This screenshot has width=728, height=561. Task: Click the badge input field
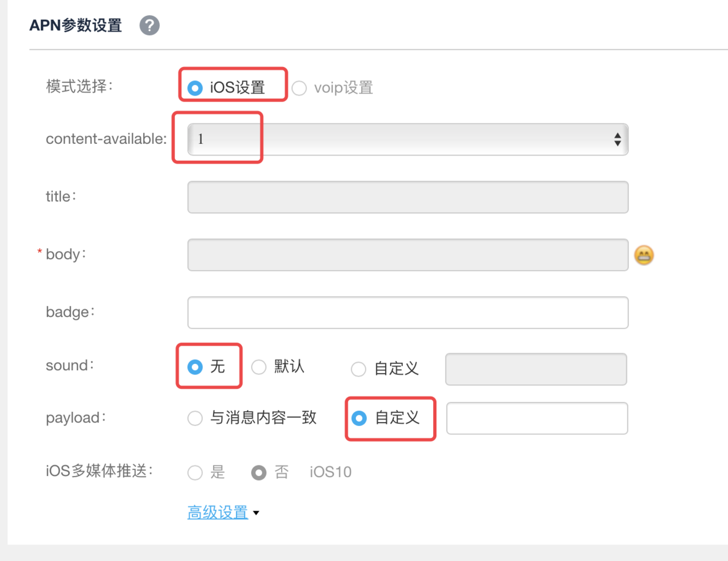coord(407,312)
